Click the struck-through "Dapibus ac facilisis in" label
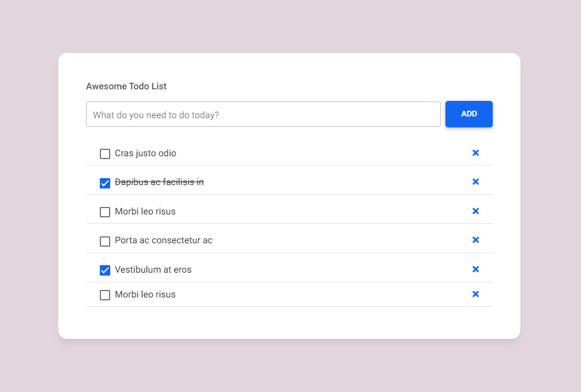Screen dimensions: 581x392 (x=159, y=182)
